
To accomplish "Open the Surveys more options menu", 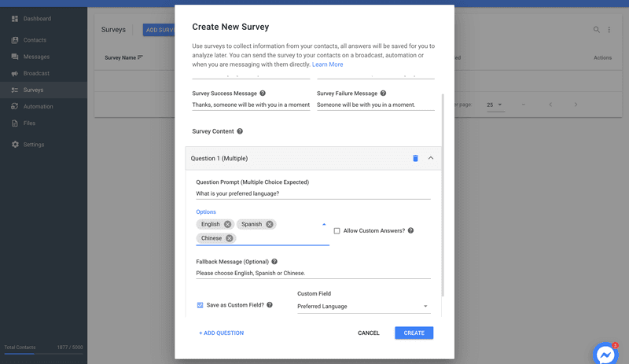I will [x=609, y=30].
